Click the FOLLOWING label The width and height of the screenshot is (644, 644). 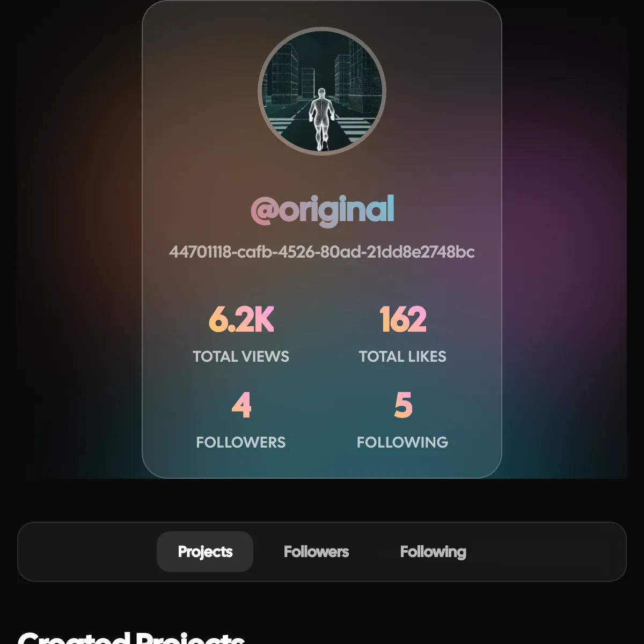403,442
